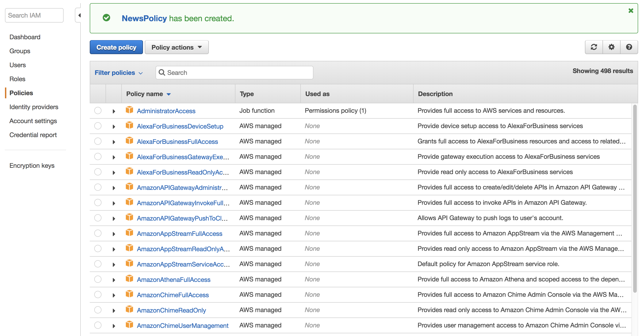Open Users in the sidebar

point(18,65)
